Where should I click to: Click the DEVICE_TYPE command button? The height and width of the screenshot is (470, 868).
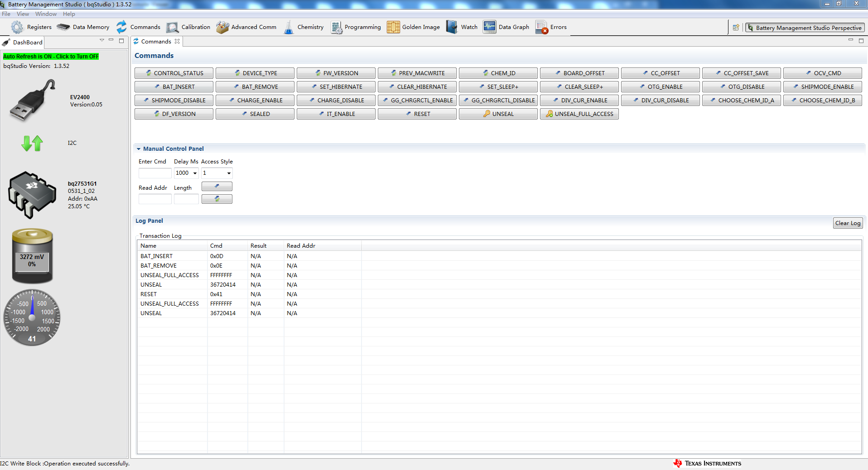[255, 73]
